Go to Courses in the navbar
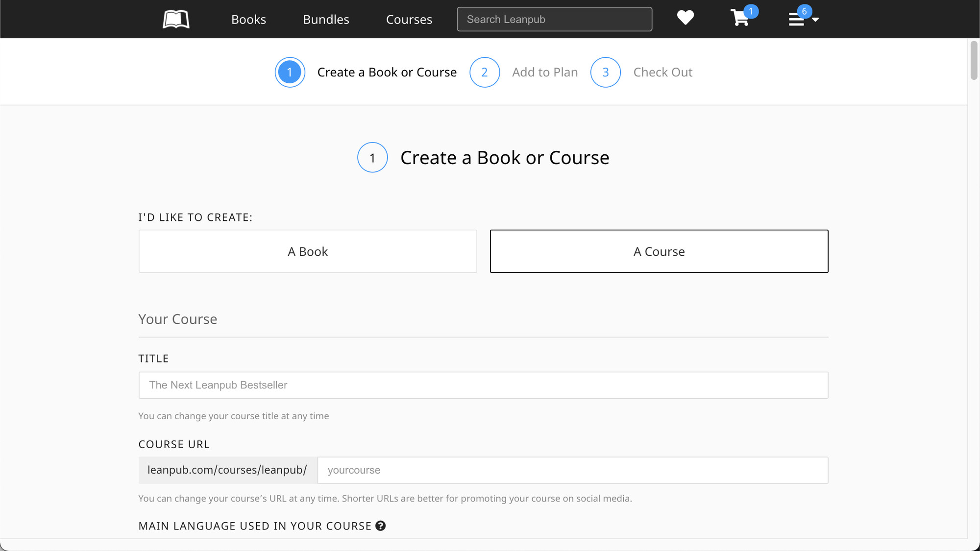 click(x=409, y=19)
